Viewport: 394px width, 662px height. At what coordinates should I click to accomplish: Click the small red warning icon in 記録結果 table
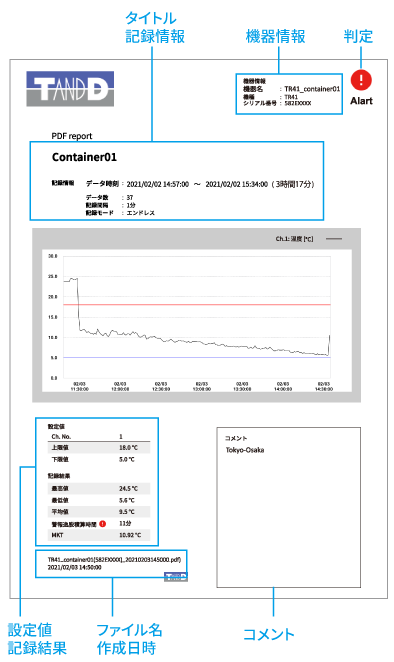103,524
